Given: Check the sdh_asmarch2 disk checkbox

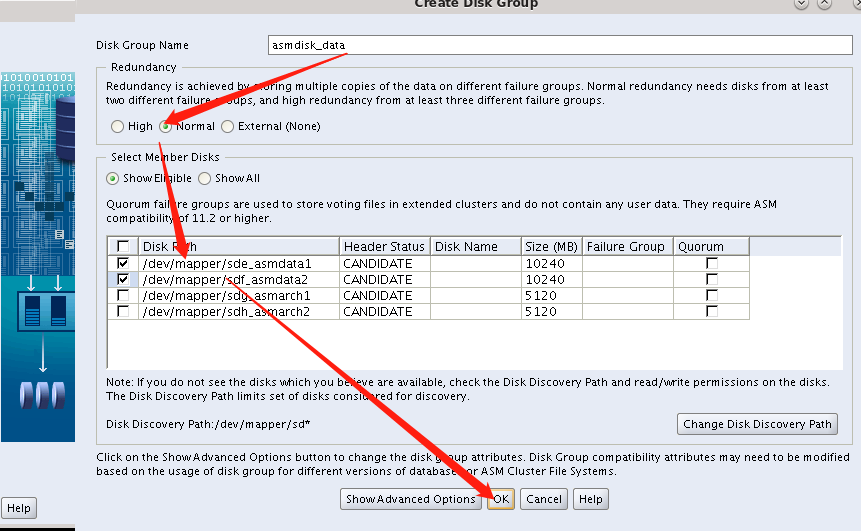Looking at the screenshot, I should pos(123,311).
